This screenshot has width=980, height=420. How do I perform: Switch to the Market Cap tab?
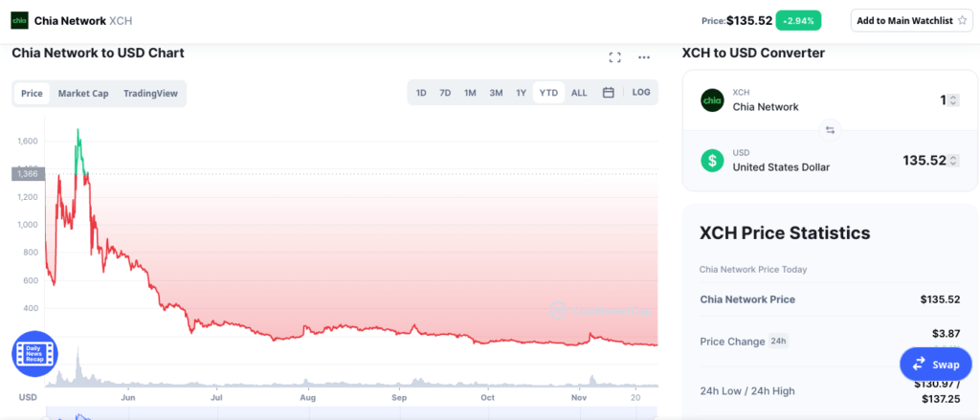click(x=83, y=94)
